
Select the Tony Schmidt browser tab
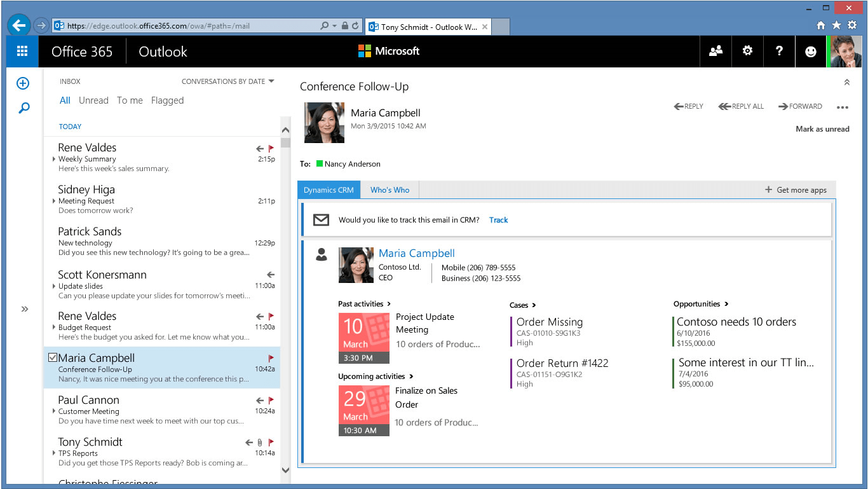click(429, 27)
